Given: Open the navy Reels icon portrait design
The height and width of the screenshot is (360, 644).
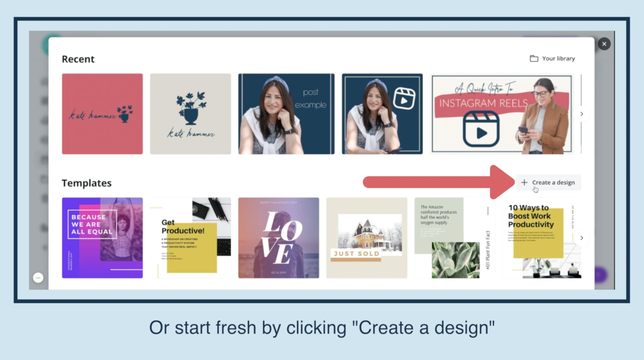Looking at the screenshot, I should click(382, 114).
